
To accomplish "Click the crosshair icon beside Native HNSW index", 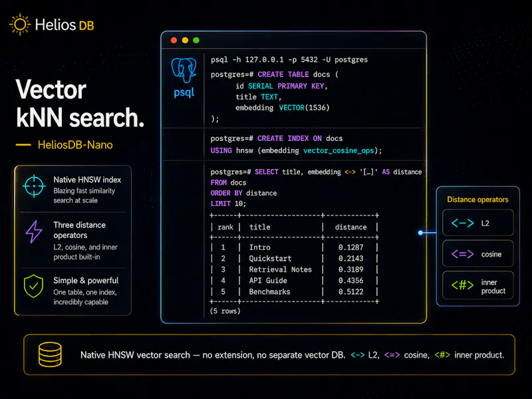I will click(34, 186).
